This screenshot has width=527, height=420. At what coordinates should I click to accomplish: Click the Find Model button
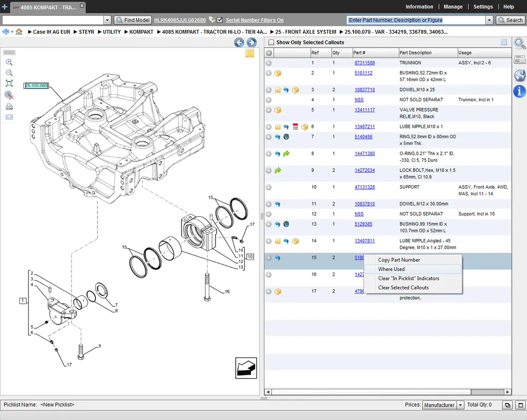(133, 20)
